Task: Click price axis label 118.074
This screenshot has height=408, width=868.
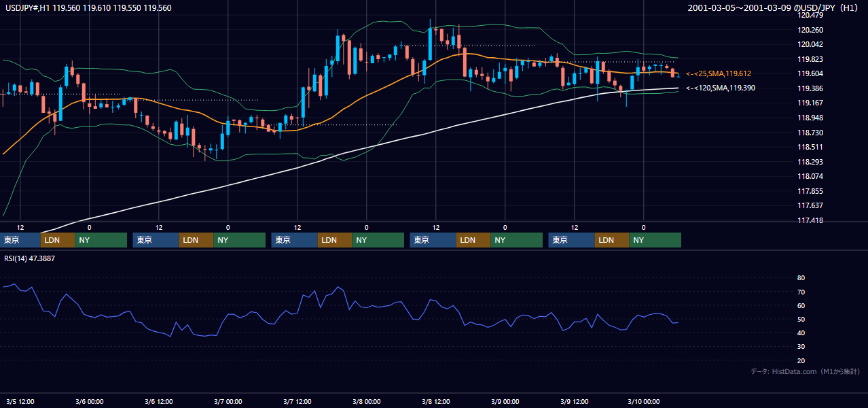Action: pyautogui.click(x=810, y=176)
